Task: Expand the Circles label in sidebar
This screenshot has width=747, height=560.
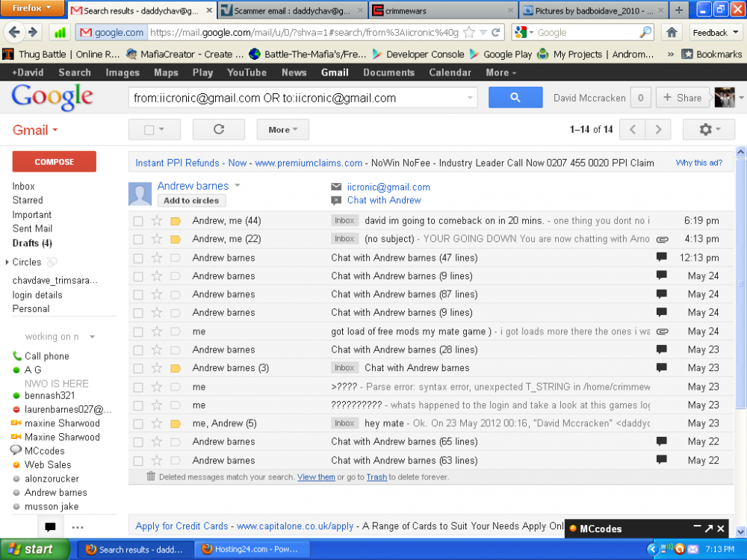Action: (7, 263)
